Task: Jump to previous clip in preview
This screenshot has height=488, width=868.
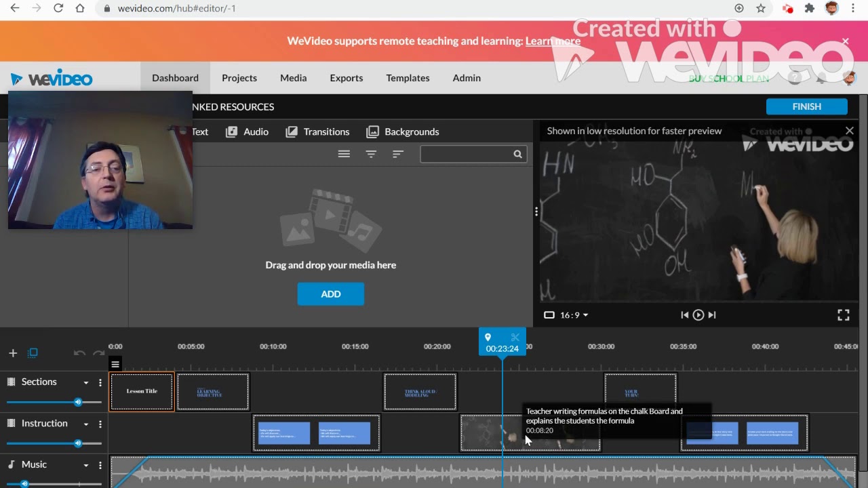Action: (684, 315)
